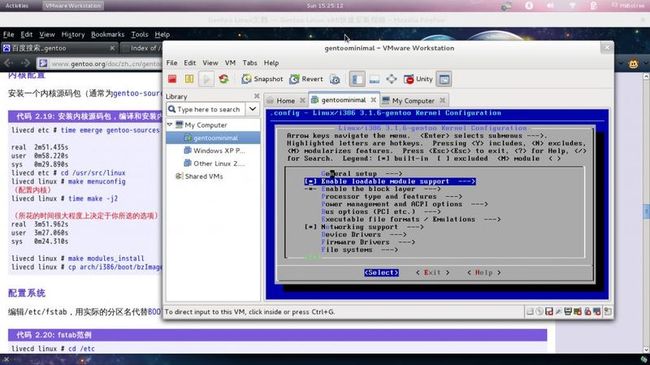
Task: Click the Select button in menuconfig
Action: [381, 273]
